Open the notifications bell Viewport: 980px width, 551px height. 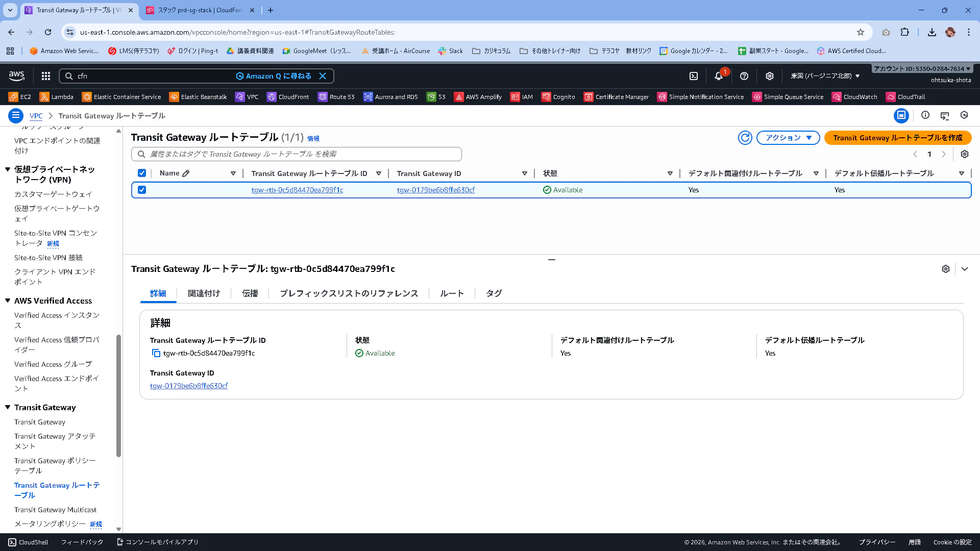click(719, 76)
